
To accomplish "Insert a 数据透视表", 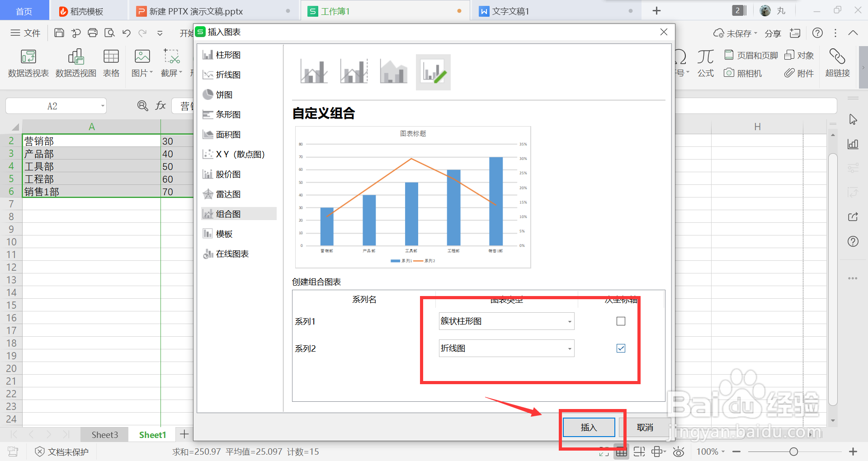I will pyautogui.click(x=28, y=63).
